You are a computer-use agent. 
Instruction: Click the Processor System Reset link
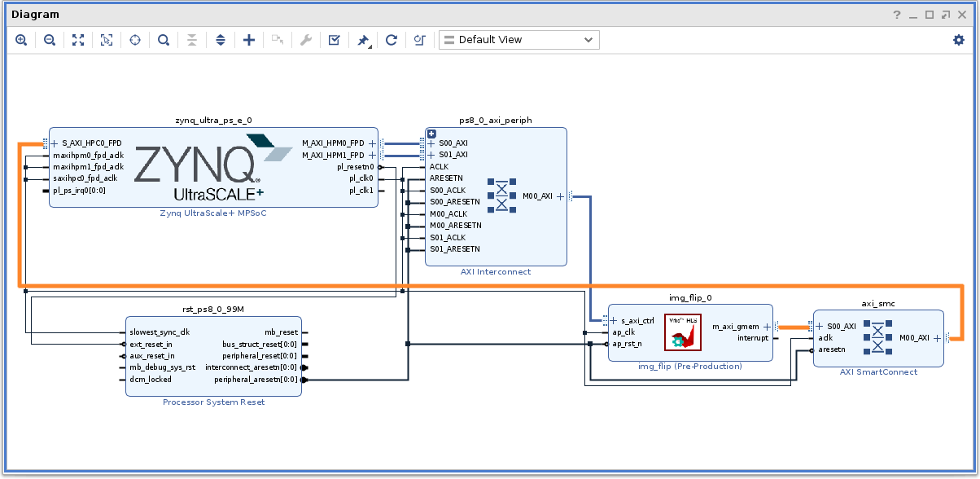[212, 402]
